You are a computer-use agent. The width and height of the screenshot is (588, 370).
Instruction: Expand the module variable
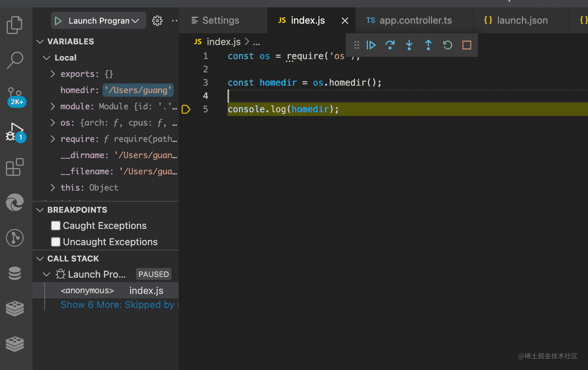coord(53,106)
